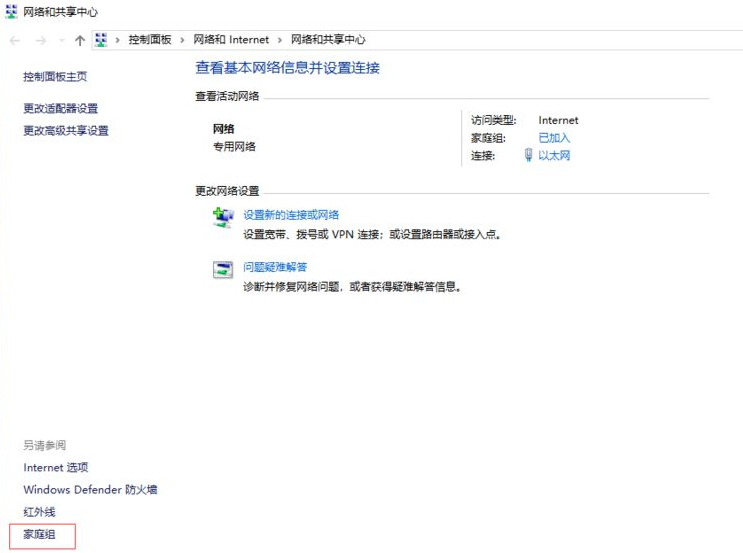Screen dimensions: 743x553
Task: Click 已加入 homegroup status link
Action: 554,138
